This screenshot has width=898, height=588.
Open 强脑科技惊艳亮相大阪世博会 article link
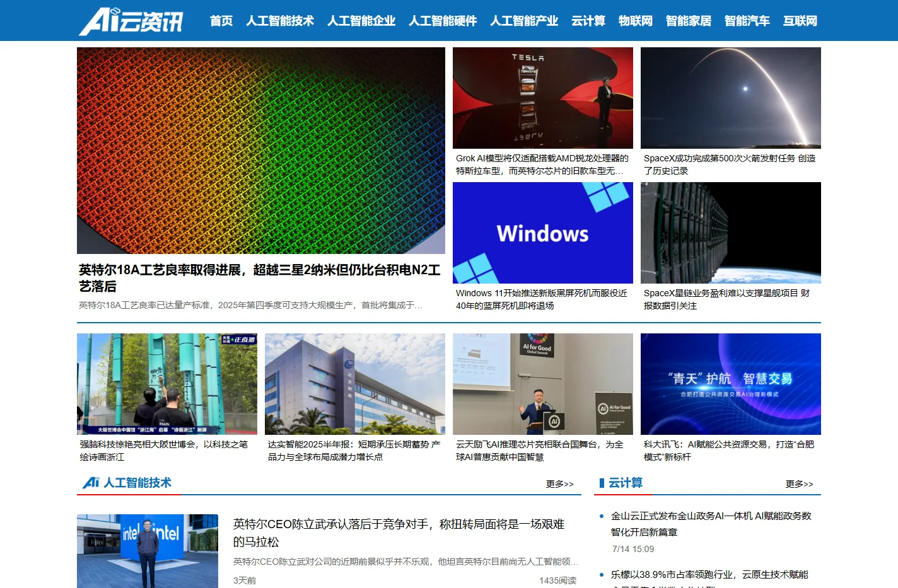164,451
